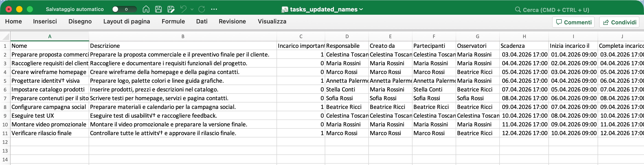Click the magnifying glass search icon
Image resolution: width=644 pixels, height=165 pixels.
pyautogui.click(x=518, y=10)
